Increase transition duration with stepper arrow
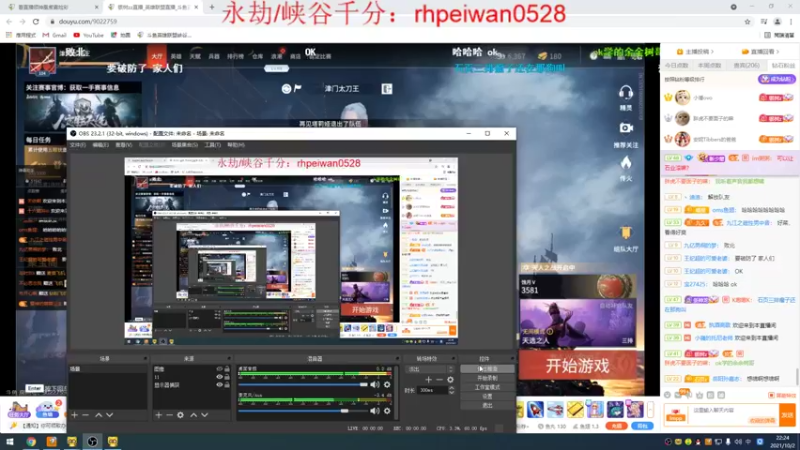This screenshot has width=800, height=450. 451,388
